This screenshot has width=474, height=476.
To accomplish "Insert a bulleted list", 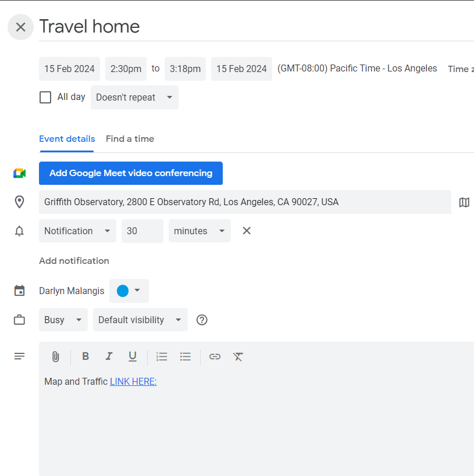I will tap(186, 356).
